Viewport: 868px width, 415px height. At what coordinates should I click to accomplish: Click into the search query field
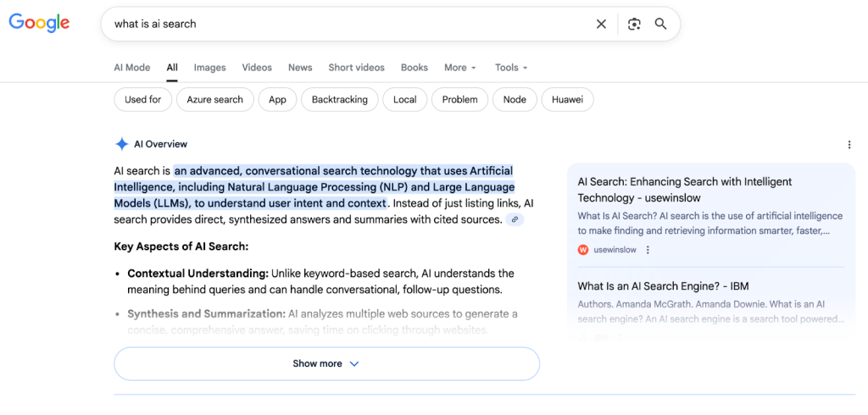pyautogui.click(x=339, y=24)
